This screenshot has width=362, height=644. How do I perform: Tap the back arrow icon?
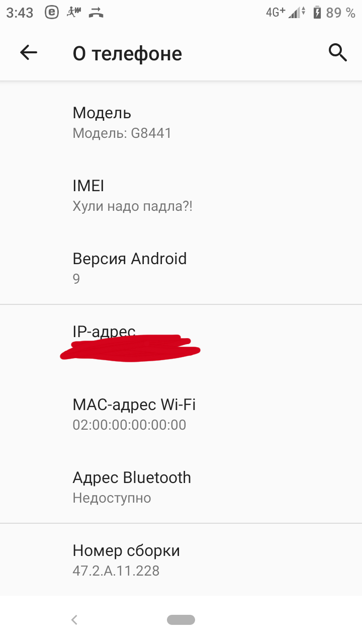[x=29, y=53]
